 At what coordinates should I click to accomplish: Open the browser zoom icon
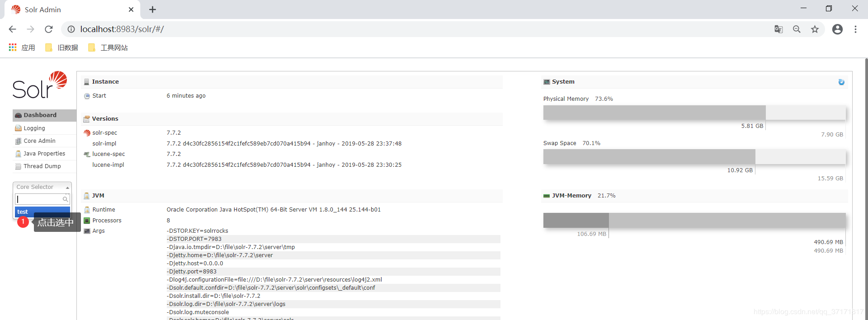[797, 29]
